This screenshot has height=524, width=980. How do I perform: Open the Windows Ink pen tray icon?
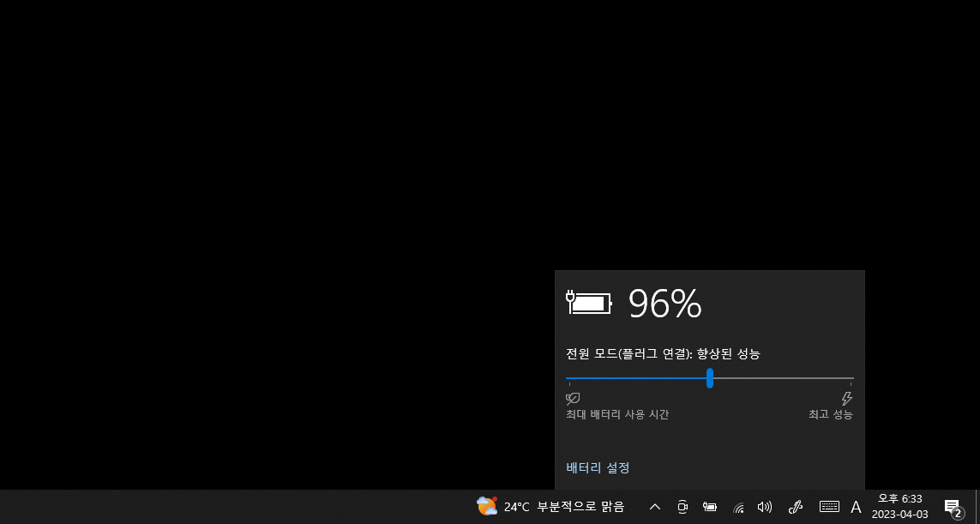click(x=795, y=507)
